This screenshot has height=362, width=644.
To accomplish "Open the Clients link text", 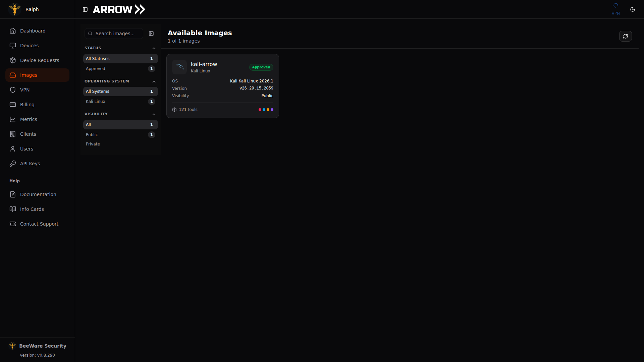I will coord(28,134).
